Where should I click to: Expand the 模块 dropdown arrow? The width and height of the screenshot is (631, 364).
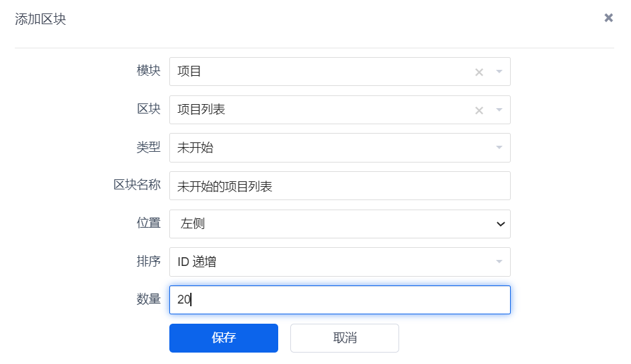click(x=499, y=72)
